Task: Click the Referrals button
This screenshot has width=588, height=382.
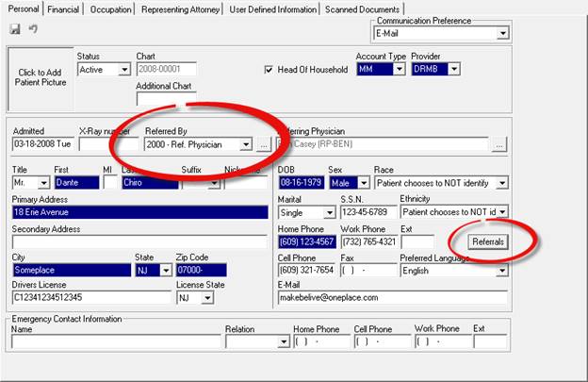Action: point(488,242)
